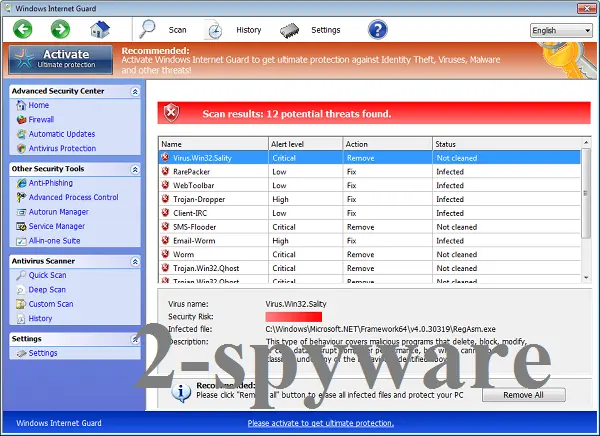This screenshot has height=436, width=600.
Task: Select the Virus.Win32.Sality row
Action: (x=370, y=158)
